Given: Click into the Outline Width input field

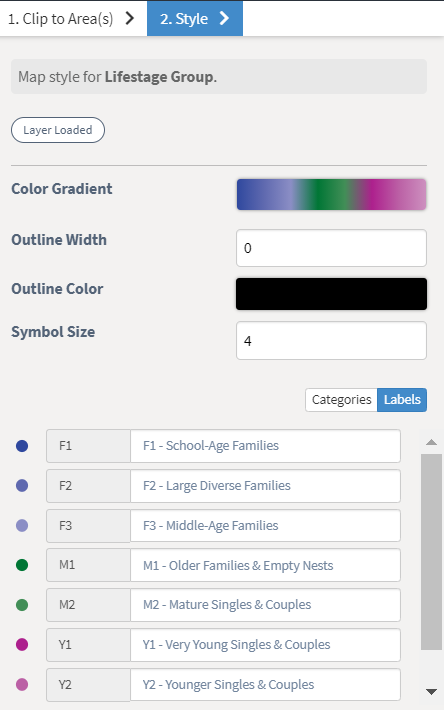Looking at the screenshot, I should pos(331,248).
